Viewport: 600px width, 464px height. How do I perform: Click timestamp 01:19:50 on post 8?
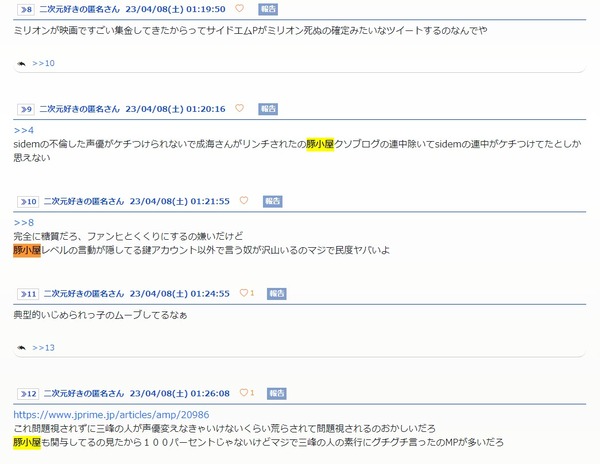205,9
